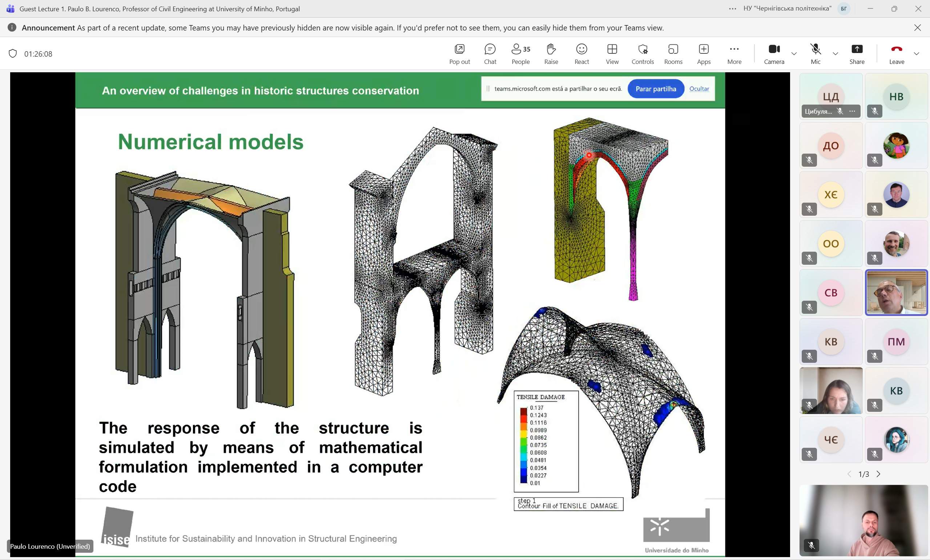Pop out the meeting window
The image size is (930, 560).
coord(459,53)
